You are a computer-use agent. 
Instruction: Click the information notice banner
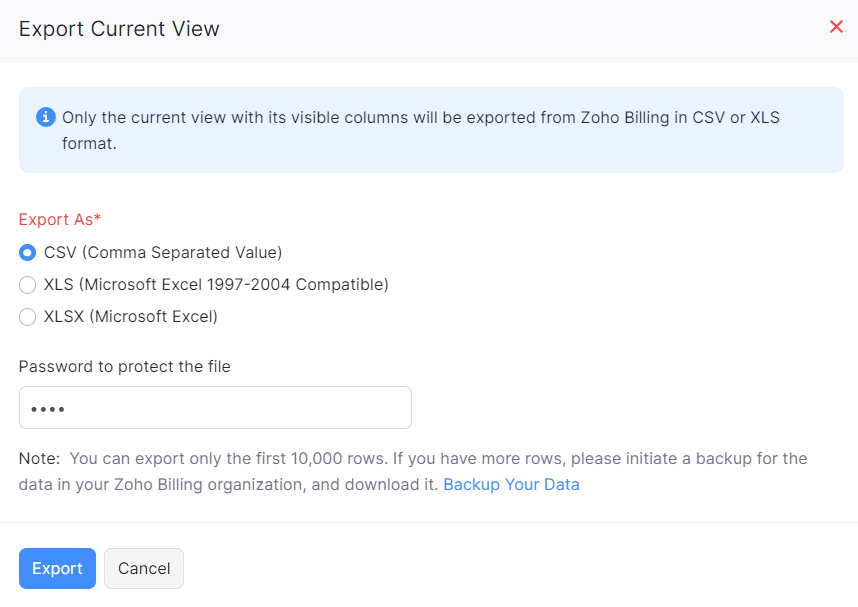coord(430,129)
